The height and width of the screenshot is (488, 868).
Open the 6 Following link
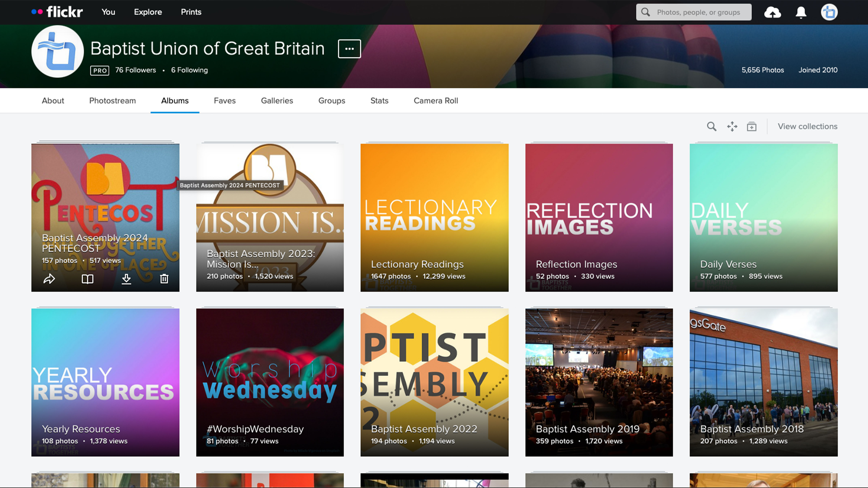(x=189, y=70)
